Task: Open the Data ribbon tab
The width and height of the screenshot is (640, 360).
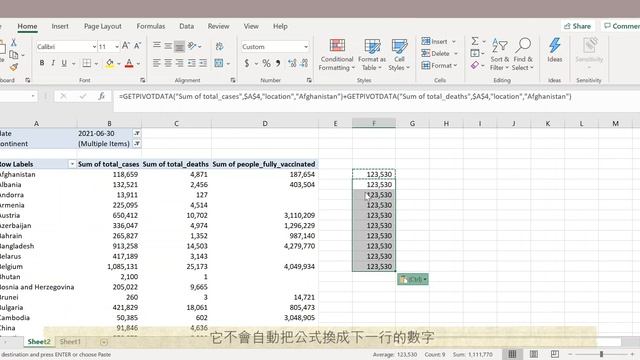Action: [187, 26]
